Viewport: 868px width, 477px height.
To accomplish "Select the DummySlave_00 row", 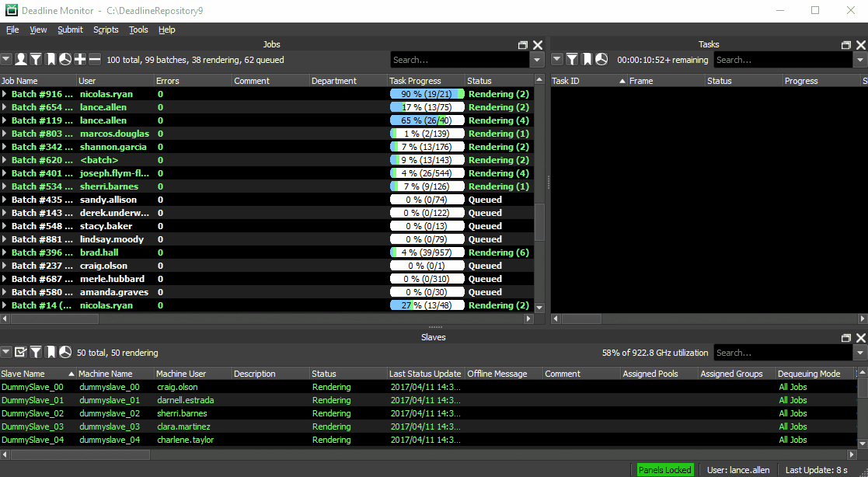I will coord(428,387).
